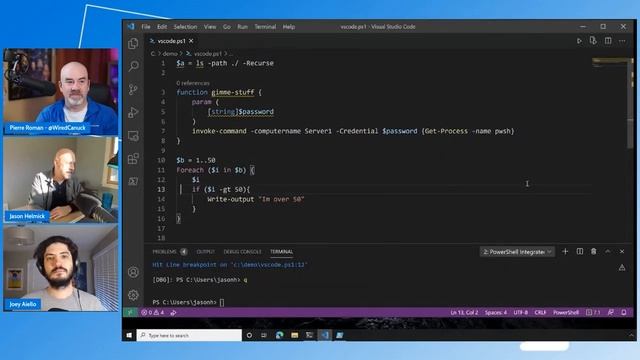Open Task View in the taskbar
Screen dimensions: 640x360
[x=264, y=335]
